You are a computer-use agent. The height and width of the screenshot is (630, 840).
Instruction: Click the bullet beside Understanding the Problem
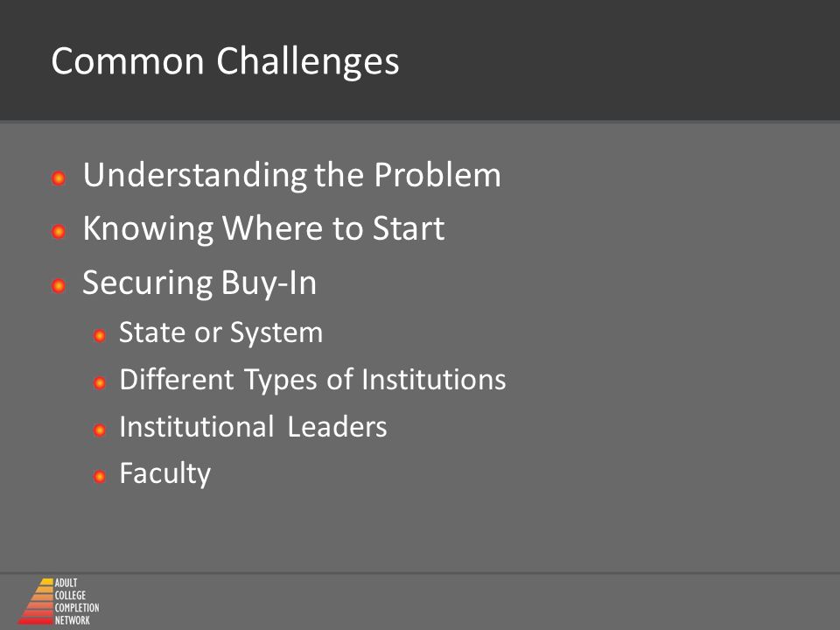point(59,178)
